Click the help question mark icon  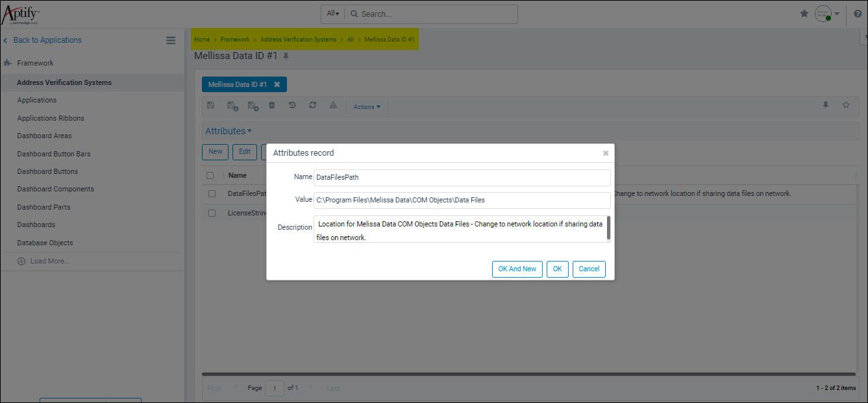tap(858, 14)
